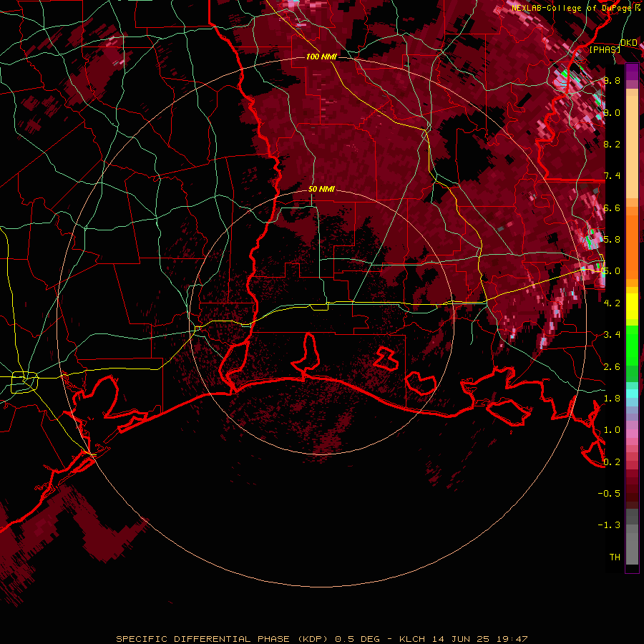Click the 50 NMI range ring label
Screen dimensions: 644x644
[x=321, y=189]
